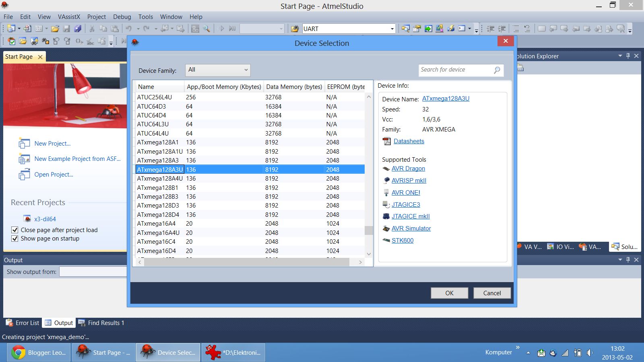644x362 pixels.
Task: Select the ATxmega16A4 device row
Action: pos(250,224)
